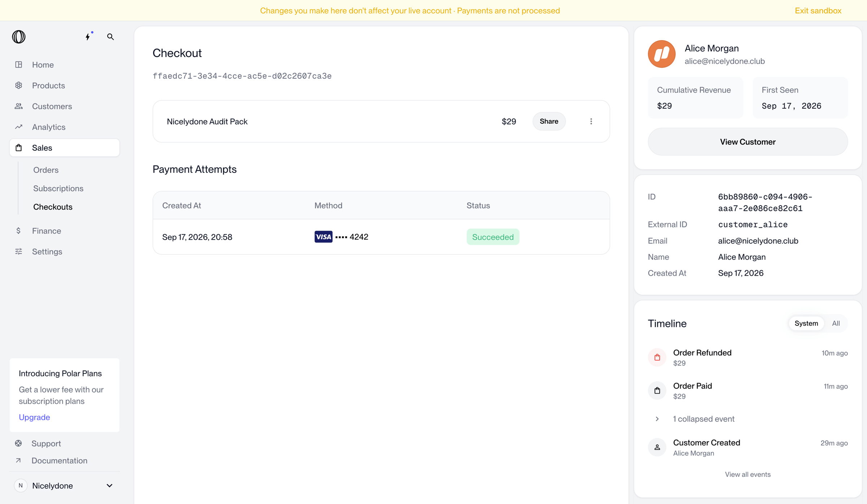Click the Cumulative Revenue $29 card
The width and height of the screenshot is (867, 504).
(695, 98)
